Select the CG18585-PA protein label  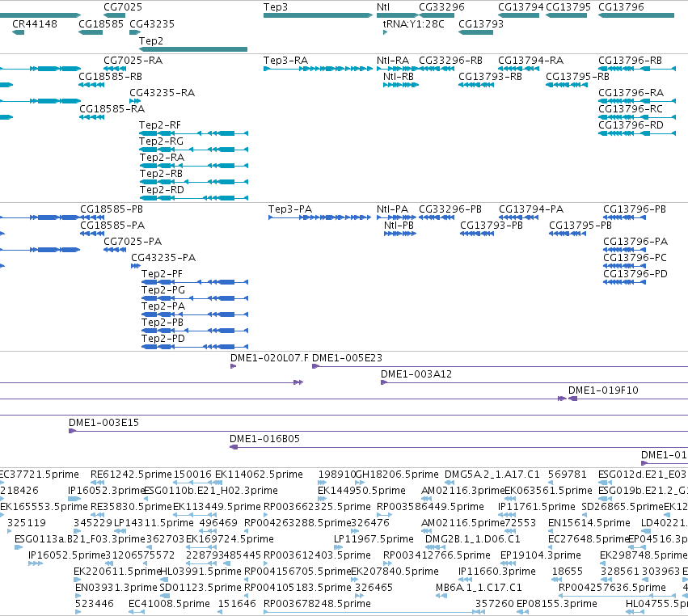pos(112,225)
